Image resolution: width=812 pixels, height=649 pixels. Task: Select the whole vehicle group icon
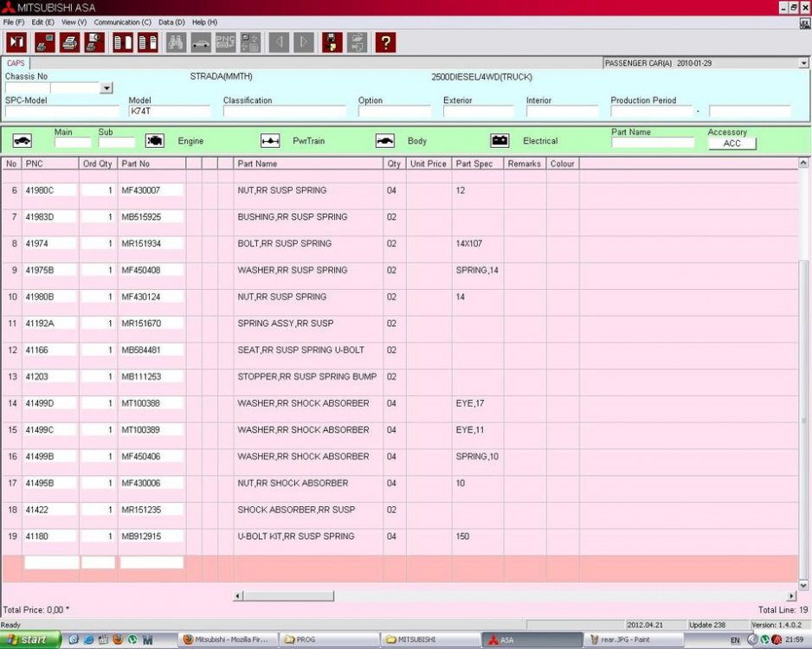coord(23,140)
